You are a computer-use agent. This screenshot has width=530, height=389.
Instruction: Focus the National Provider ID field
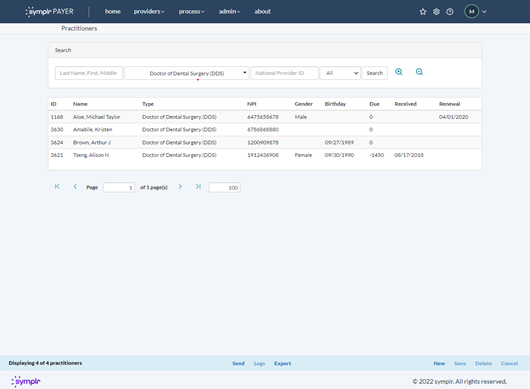(x=285, y=73)
